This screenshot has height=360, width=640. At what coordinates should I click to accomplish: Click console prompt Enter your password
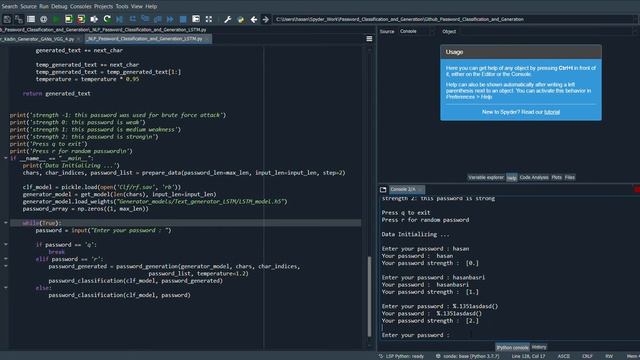415,335
